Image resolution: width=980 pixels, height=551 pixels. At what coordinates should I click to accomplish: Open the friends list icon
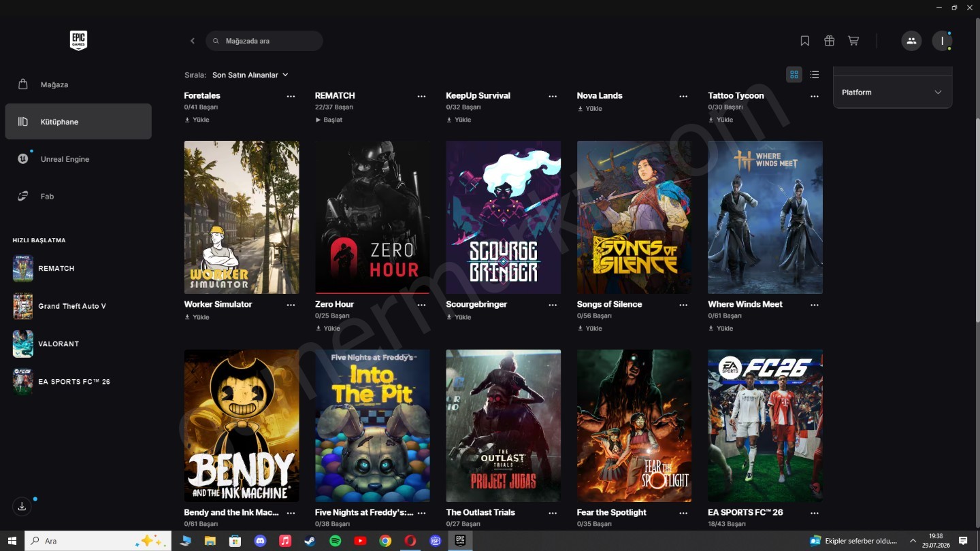[x=911, y=41]
